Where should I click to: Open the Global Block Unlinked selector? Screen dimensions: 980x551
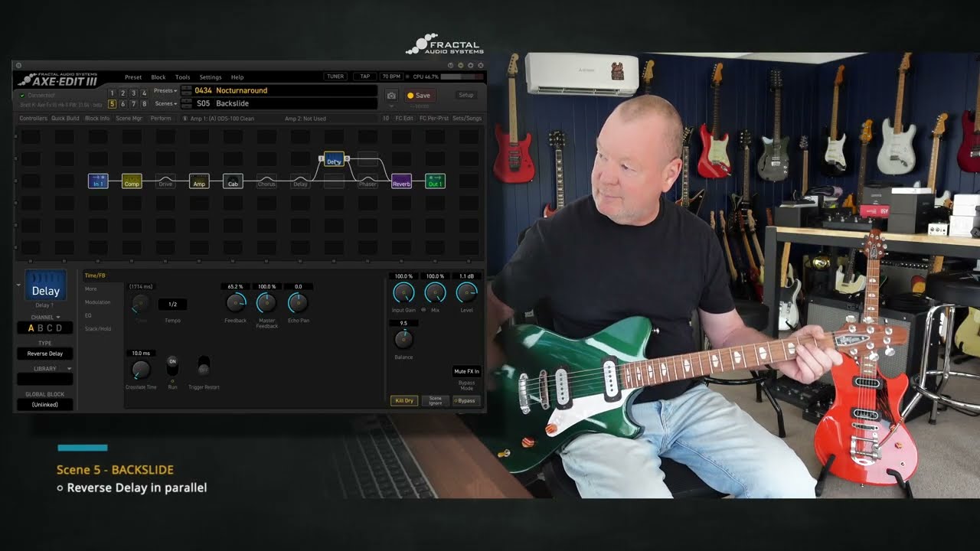(45, 404)
